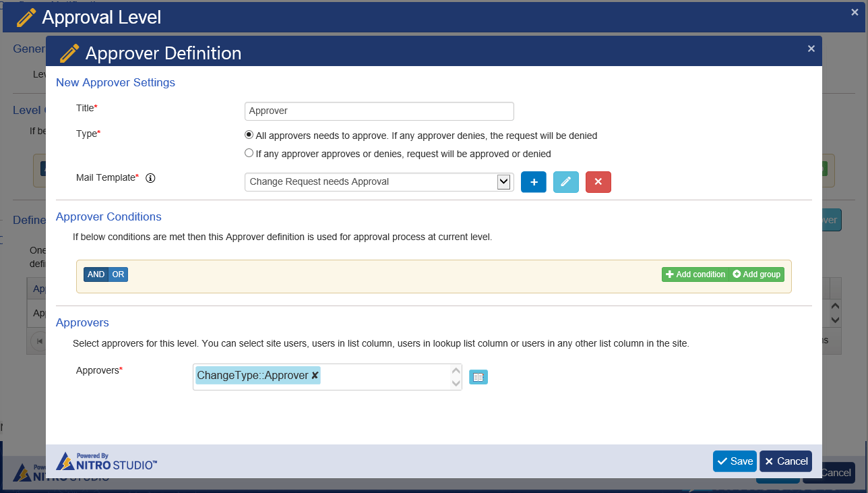This screenshot has width=868, height=493.
Task: Click into the Title text field
Action: [x=379, y=111]
